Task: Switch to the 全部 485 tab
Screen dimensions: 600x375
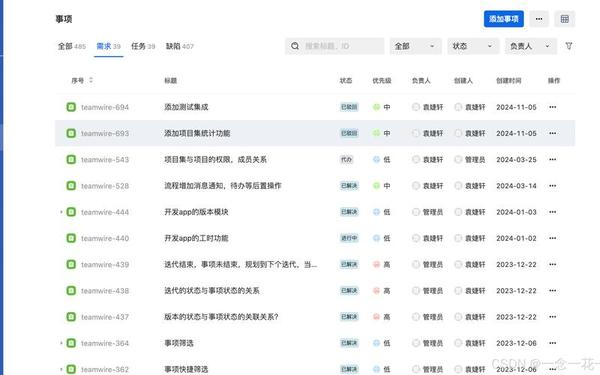Action: tap(72, 46)
